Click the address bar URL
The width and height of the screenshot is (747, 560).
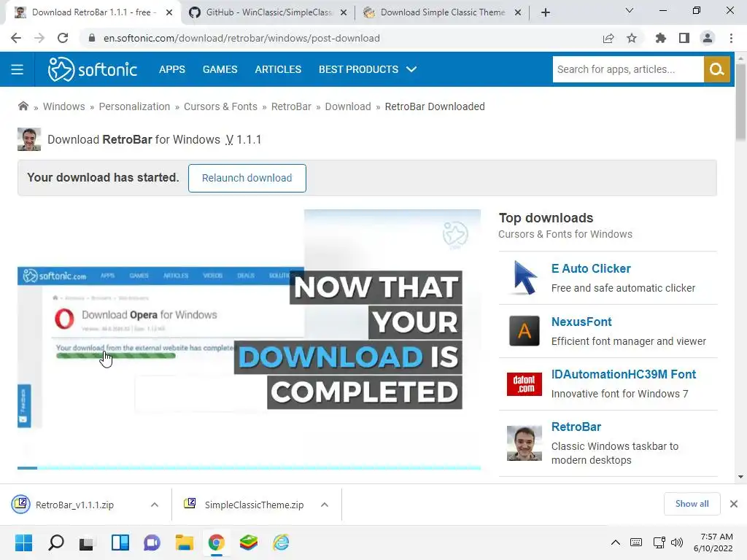point(241,38)
